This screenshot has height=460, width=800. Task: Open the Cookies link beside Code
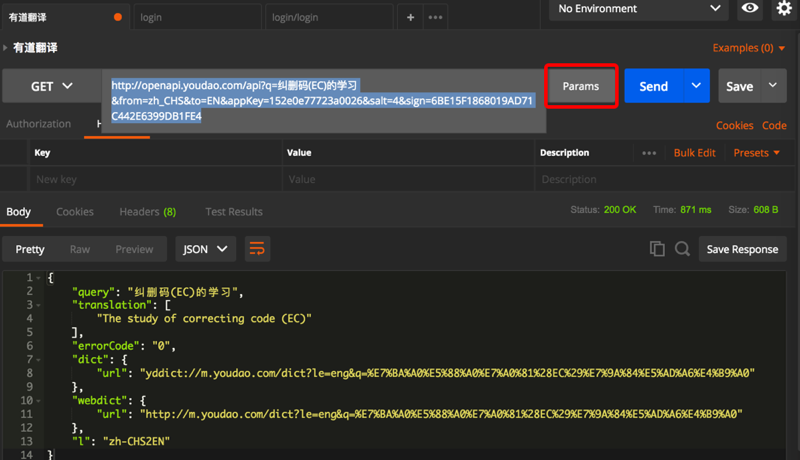coord(734,125)
